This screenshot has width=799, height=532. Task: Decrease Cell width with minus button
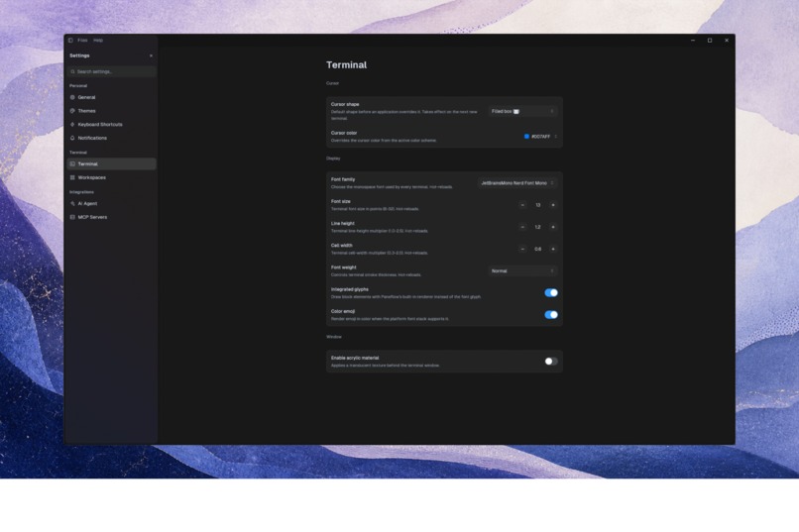coord(522,249)
